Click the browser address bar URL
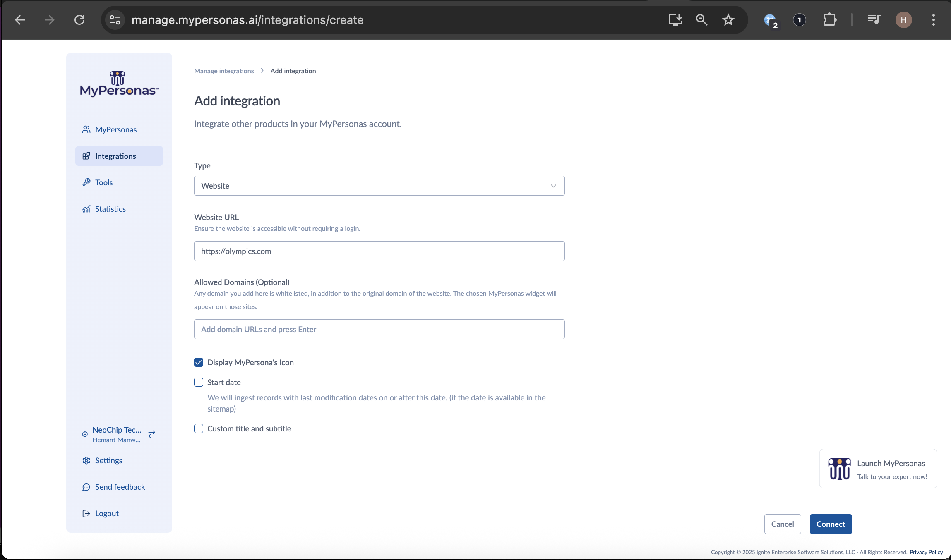The image size is (951, 560). [x=247, y=20]
